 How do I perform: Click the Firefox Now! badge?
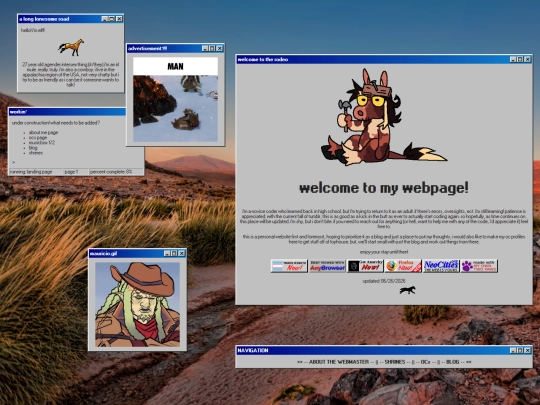click(x=403, y=266)
